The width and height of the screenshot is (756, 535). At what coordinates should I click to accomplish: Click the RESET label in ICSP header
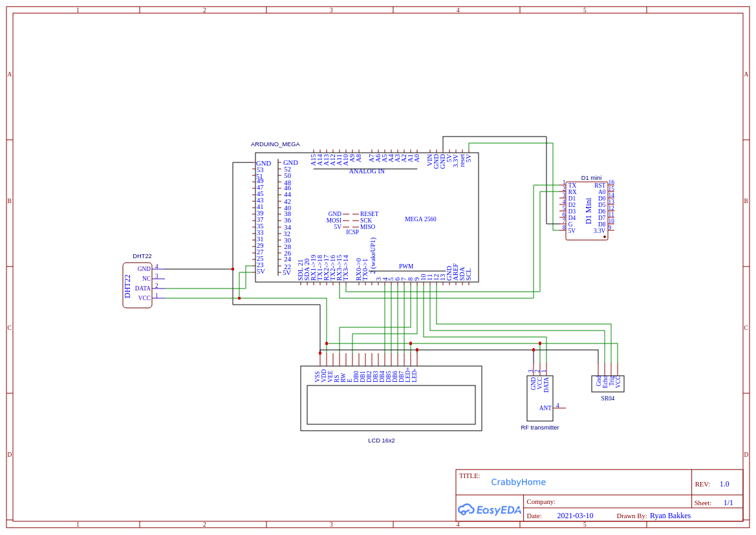tap(369, 213)
